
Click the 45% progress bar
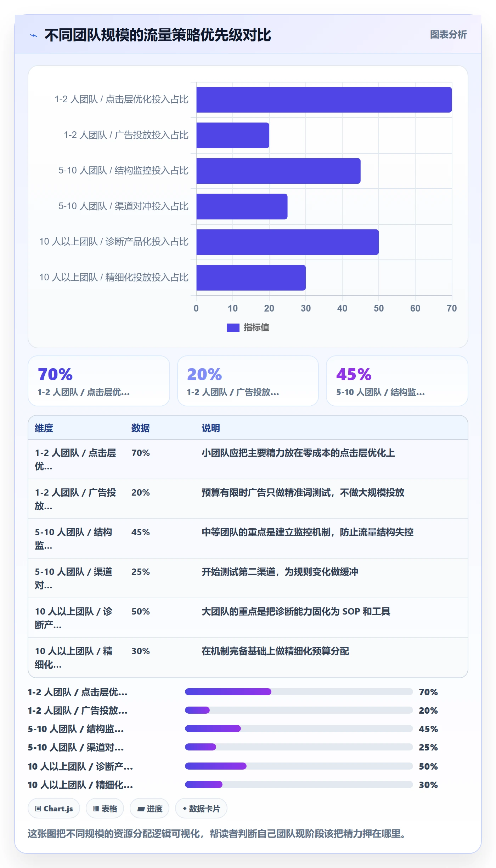[299, 729]
